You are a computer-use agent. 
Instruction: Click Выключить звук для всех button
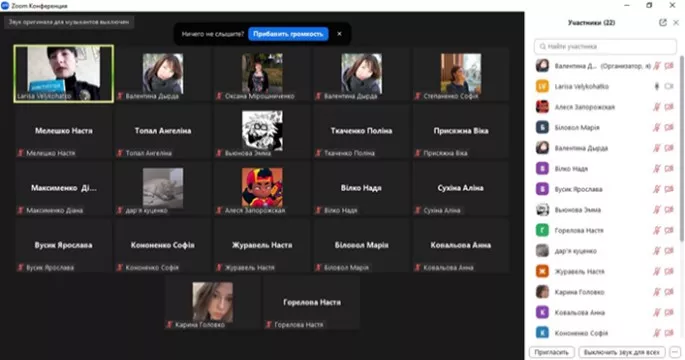[x=621, y=352]
